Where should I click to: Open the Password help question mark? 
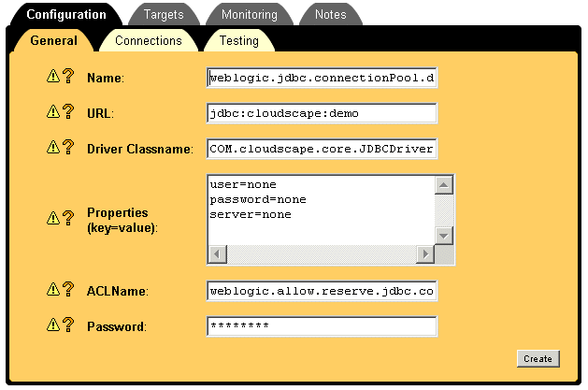(68, 325)
